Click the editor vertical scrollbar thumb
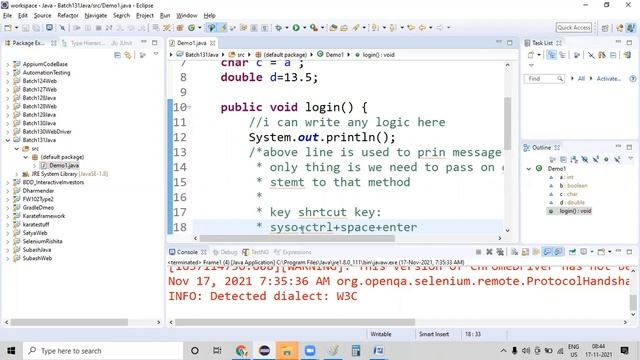Image resolution: width=640 pixels, height=360 pixels. 507,123
